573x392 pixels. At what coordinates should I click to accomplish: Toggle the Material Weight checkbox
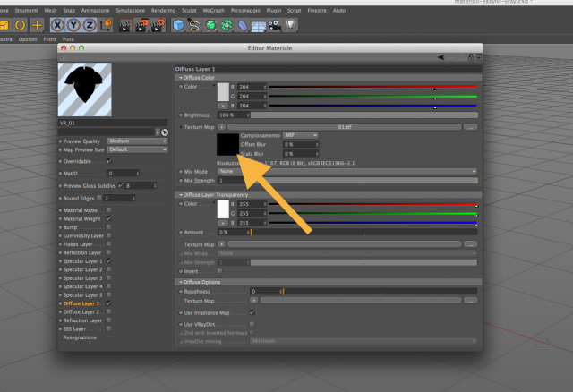[108, 218]
